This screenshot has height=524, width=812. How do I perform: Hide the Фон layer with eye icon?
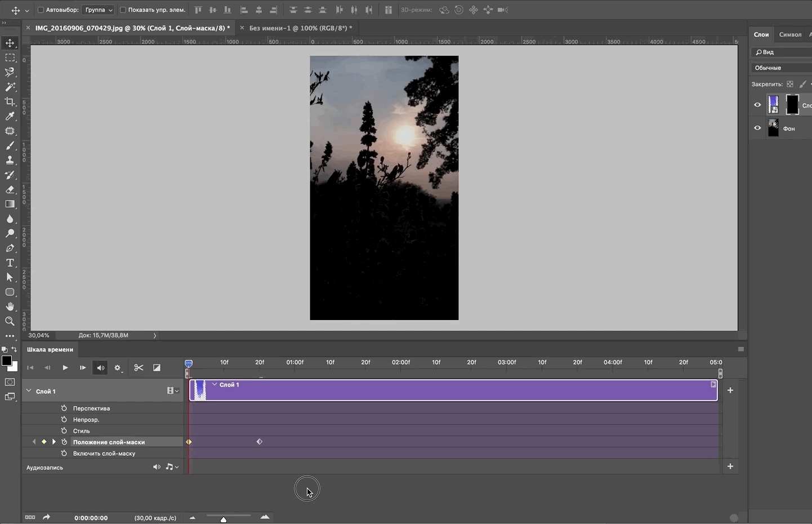(x=757, y=128)
